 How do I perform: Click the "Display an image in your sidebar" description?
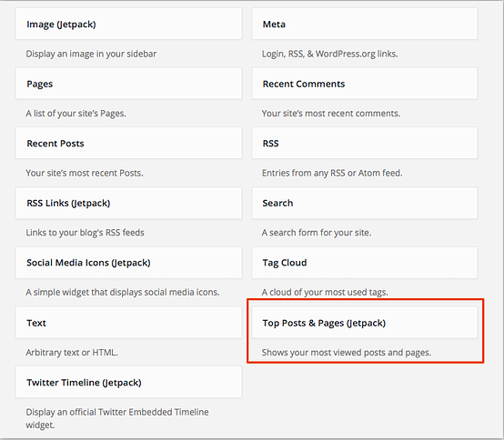[x=91, y=54]
